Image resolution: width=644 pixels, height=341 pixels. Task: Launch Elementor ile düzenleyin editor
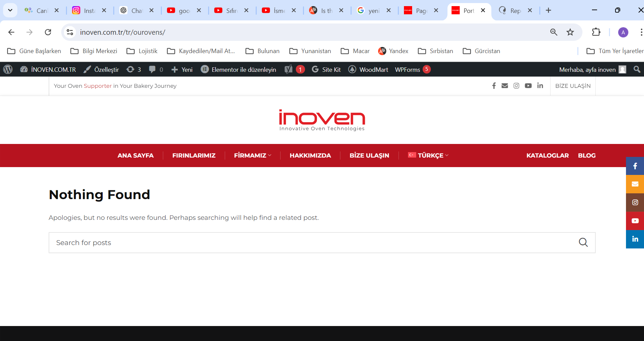point(238,69)
